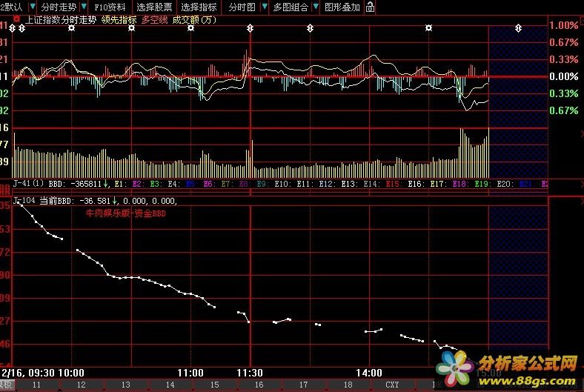Switch to bottom tab 18

point(348,385)
